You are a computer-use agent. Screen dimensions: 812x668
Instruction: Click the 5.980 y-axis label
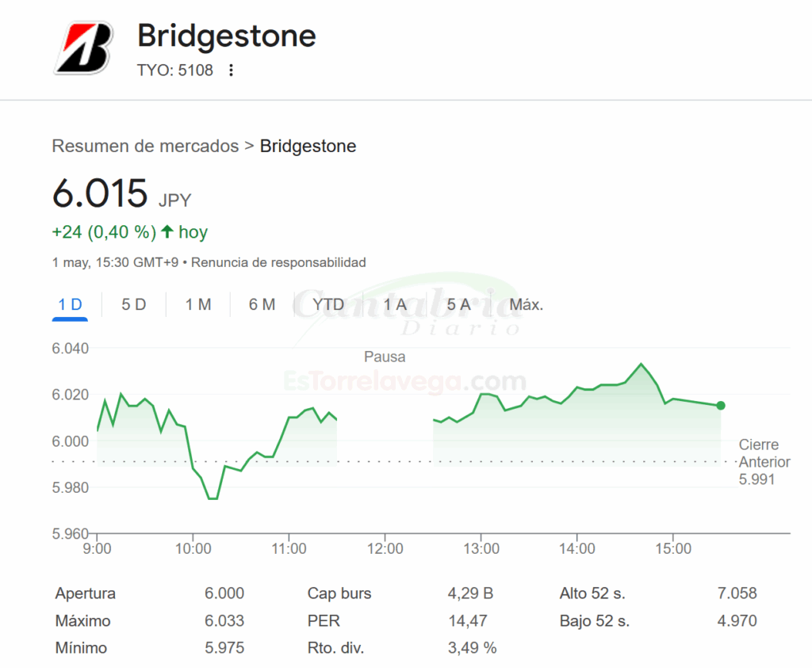(x=71, y=487)
